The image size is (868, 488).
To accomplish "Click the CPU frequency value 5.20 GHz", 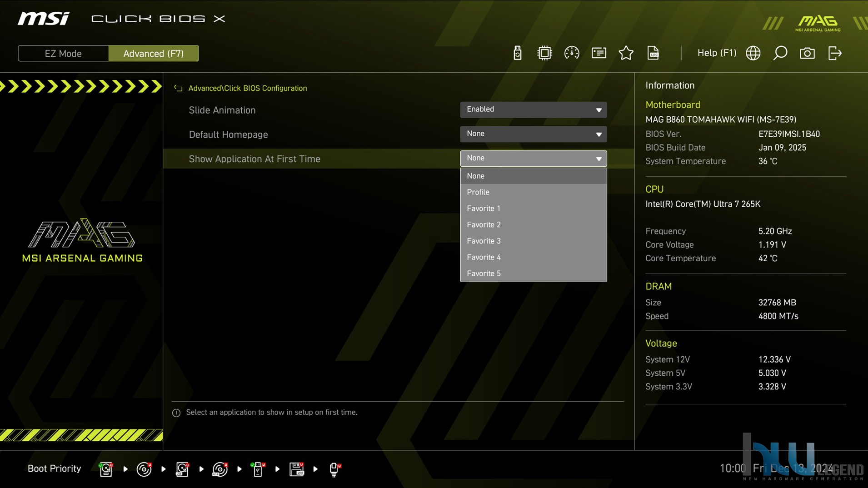I will 775,231.
